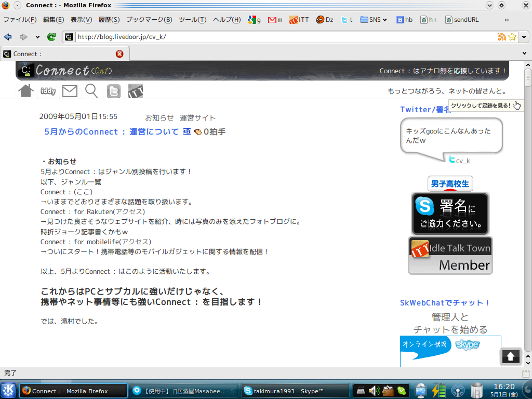Open the cv_k Twitter link

coord(463,161)
